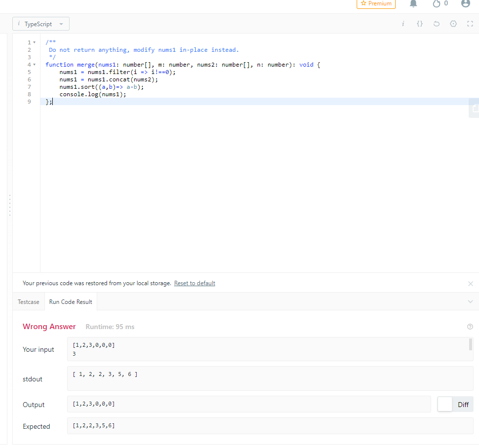The height and width of the screenshot is (448, 479).
Task: Open the TypeScript language dropdown
Action: coord(41,24)
